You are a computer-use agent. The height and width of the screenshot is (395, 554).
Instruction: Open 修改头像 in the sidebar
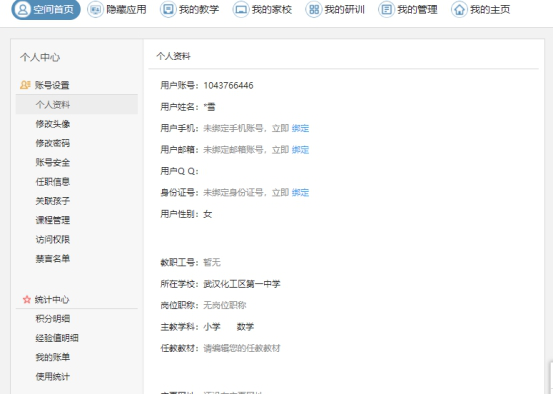click(53, 124)
